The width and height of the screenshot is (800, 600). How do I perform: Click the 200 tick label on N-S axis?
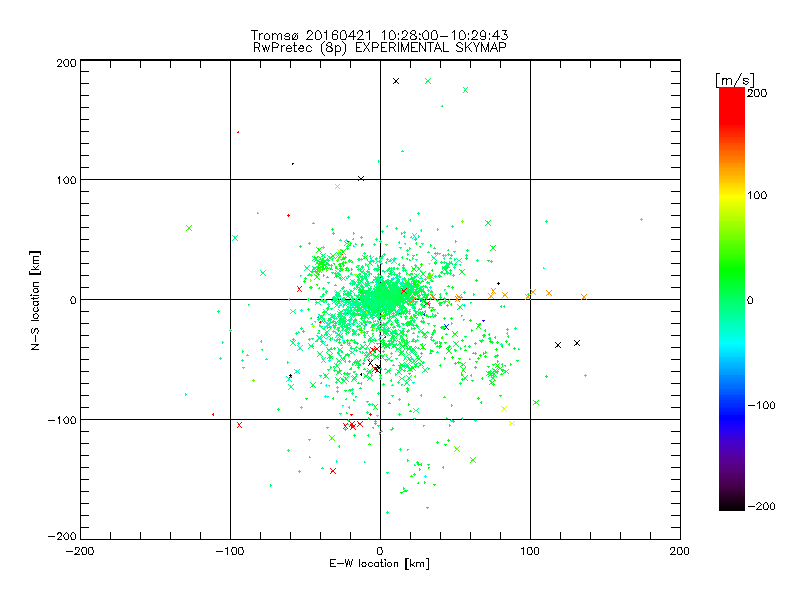point(66,63)
